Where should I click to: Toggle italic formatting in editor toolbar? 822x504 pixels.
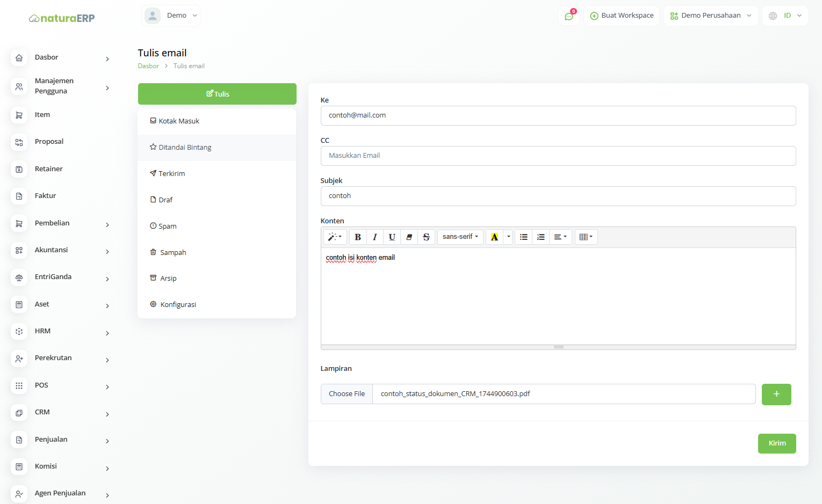375,237
